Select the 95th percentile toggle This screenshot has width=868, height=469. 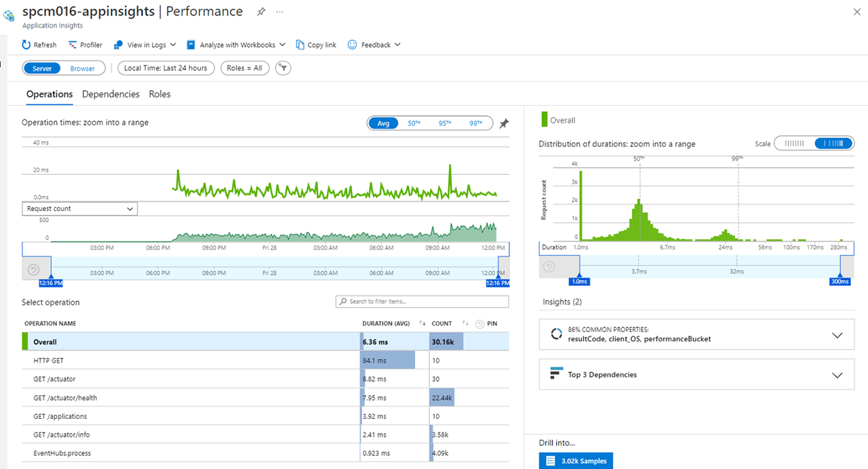click(x=445, y=123)
